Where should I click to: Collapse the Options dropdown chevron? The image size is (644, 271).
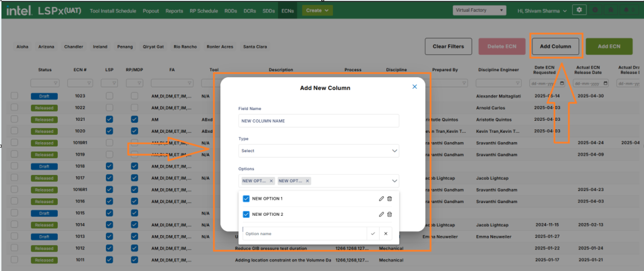click(x=394, y=181)
